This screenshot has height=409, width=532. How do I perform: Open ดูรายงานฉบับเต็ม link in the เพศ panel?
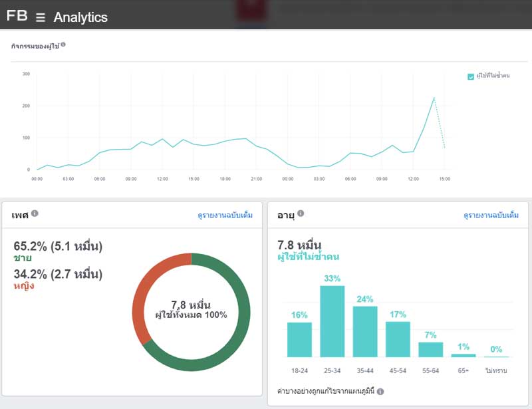(225, 215)
